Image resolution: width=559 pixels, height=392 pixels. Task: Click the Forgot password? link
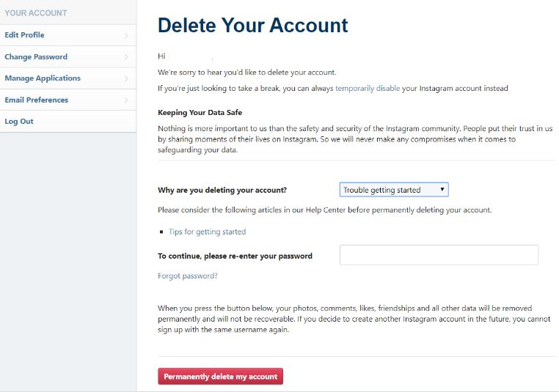[188, 276]
